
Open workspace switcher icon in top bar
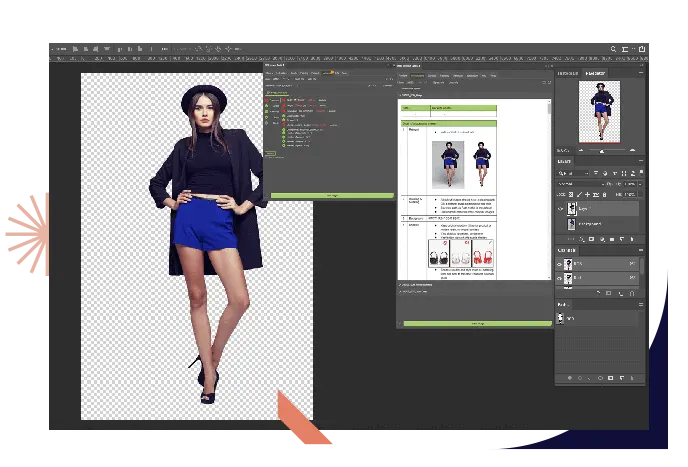(x=625, y=49)
